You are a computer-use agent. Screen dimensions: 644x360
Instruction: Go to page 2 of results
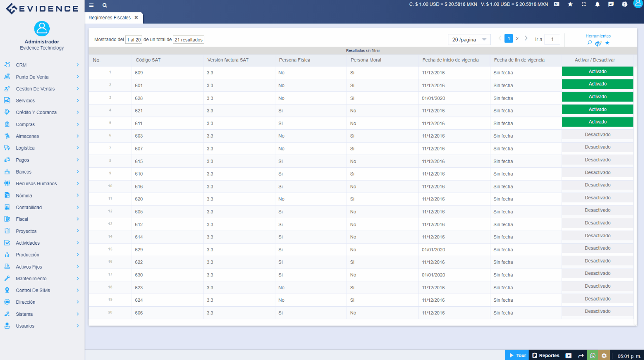click(517, 38)
